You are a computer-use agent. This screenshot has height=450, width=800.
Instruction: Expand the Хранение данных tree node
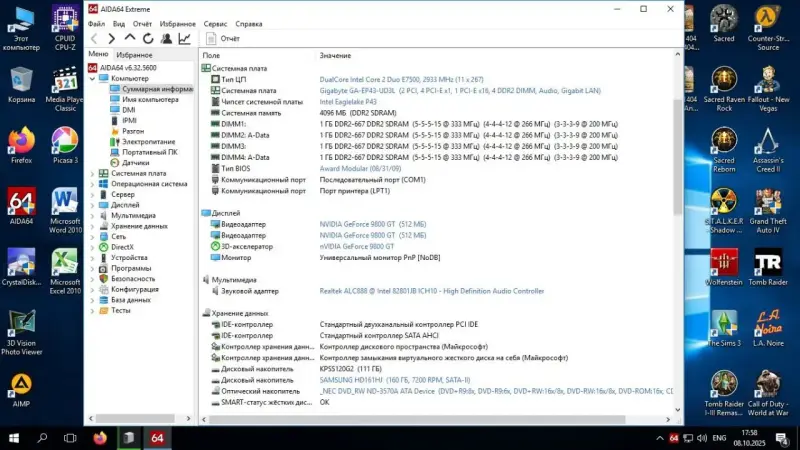point(93,225)
